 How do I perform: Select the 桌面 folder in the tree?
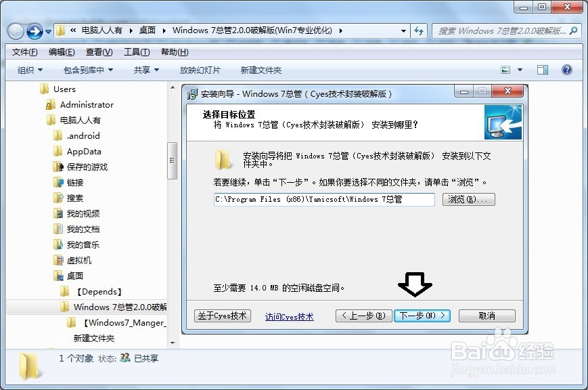pos(75,276)
